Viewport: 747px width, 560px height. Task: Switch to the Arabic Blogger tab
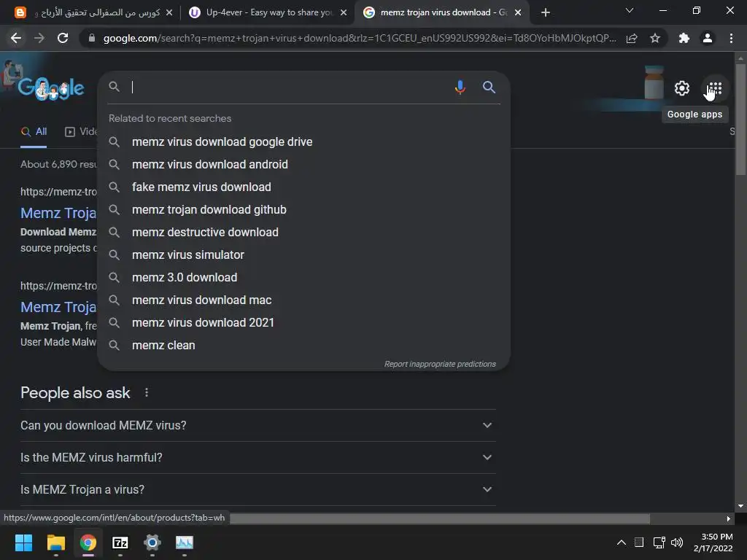point(93,12)
